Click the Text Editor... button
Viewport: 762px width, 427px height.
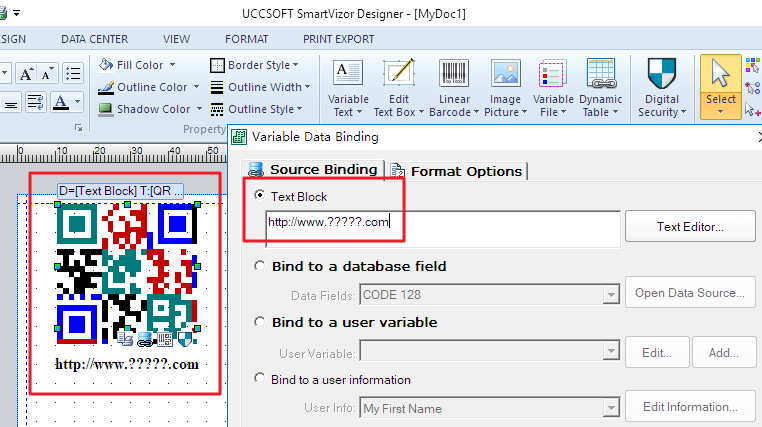click(x=690, y=226)
